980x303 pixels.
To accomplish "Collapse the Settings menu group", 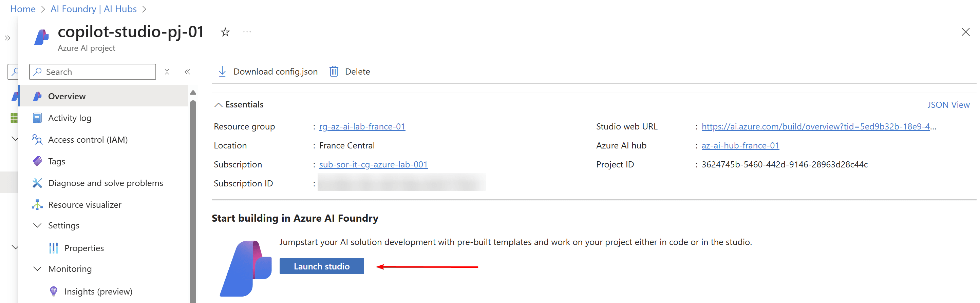I will coord(37,225).
